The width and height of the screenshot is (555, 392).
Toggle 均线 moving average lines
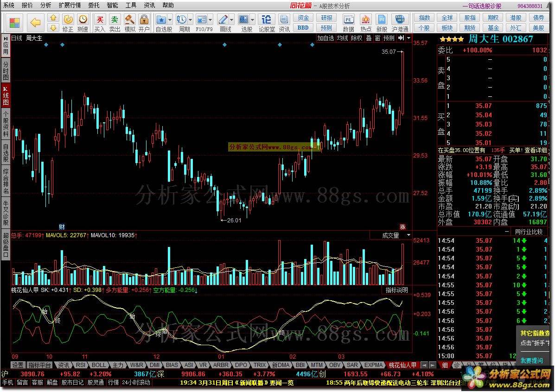tap(343, 38)
